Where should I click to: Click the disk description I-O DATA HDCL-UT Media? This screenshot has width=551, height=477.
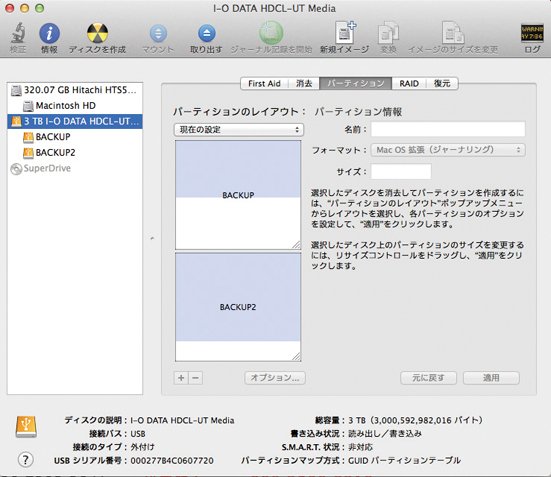tap(182, 420)
